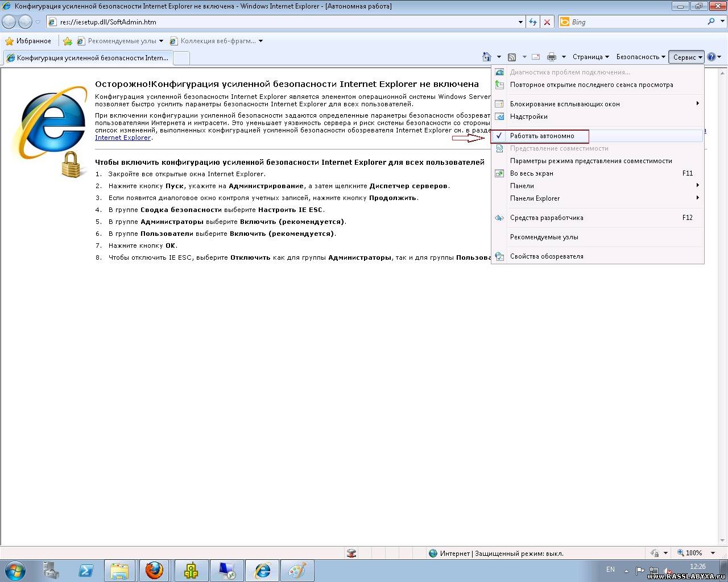Select 'Надстройки' in the Сервис menu
Viewport: 728px width, 582px height.
tap(528, 117)
